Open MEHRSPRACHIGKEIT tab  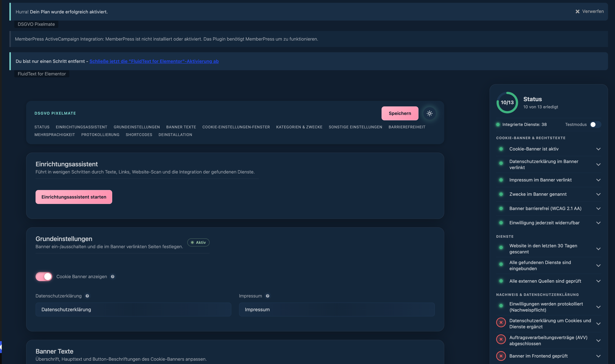[55, 135]
